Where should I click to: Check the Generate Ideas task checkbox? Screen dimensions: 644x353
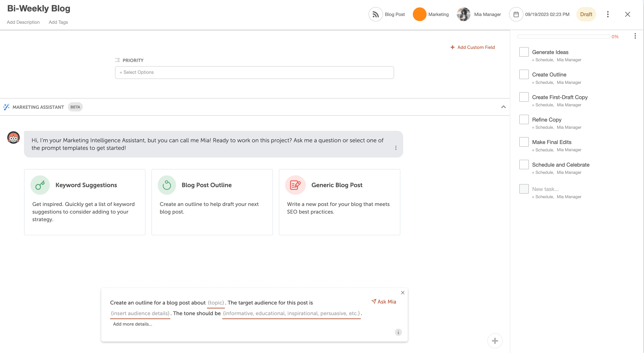524,52
